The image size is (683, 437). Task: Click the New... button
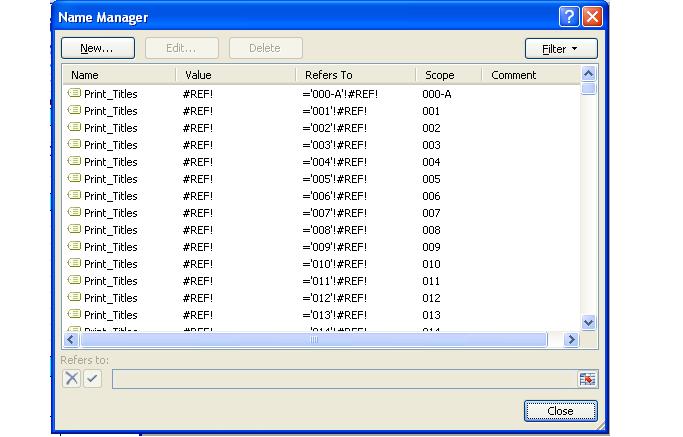(97, 48)
